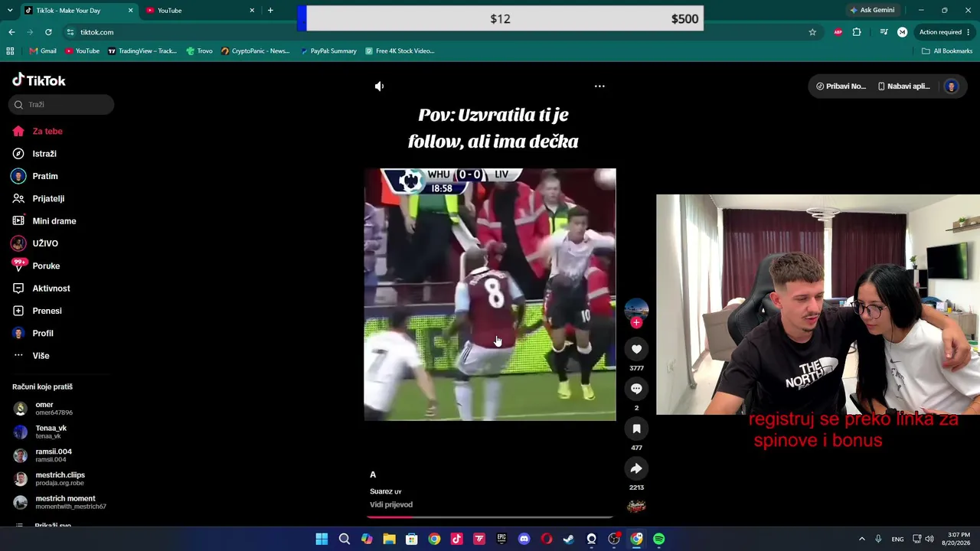Open the Gmail bookmark
The width and height of the screenshot is (980, 551).
43,51
